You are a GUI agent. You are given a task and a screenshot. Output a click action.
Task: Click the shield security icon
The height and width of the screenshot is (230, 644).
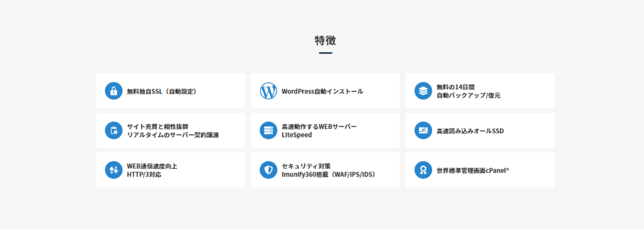click(269, 170)
